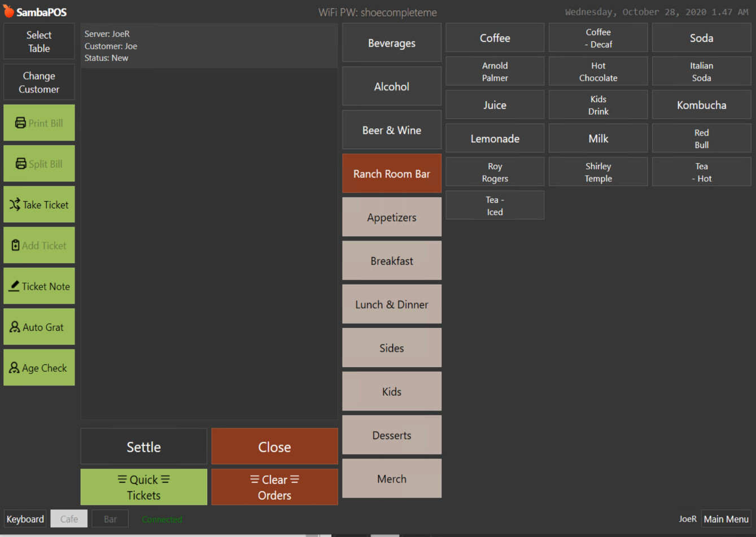Select the Print Bill printer icon
The image size is (756, 537).
[x=20, y=122]
